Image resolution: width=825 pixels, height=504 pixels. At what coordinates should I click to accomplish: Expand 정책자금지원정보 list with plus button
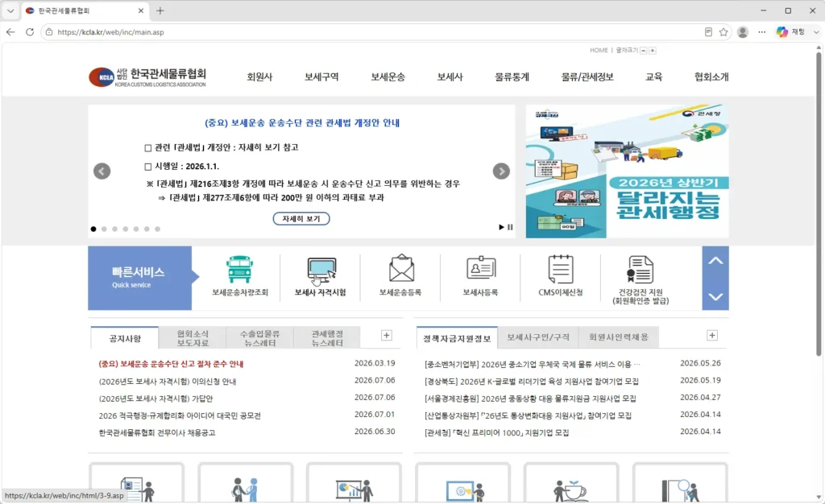coord(712,335)
